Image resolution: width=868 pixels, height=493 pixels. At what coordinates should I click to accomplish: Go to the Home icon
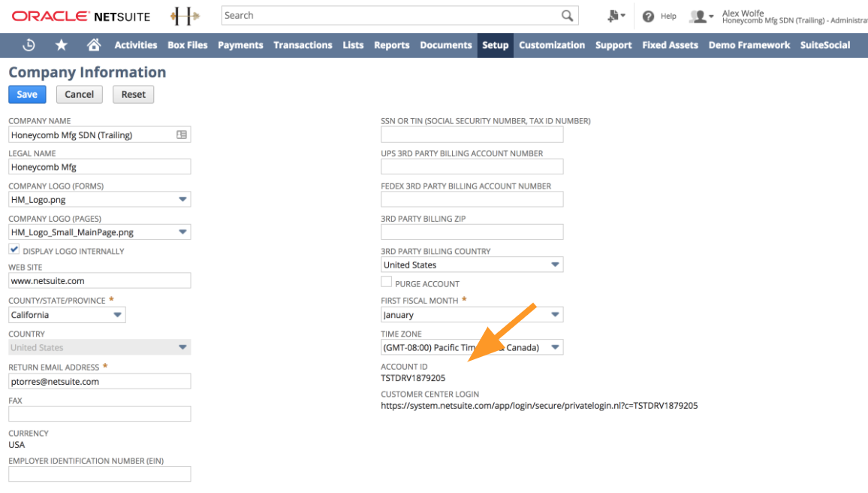point(94,45)
